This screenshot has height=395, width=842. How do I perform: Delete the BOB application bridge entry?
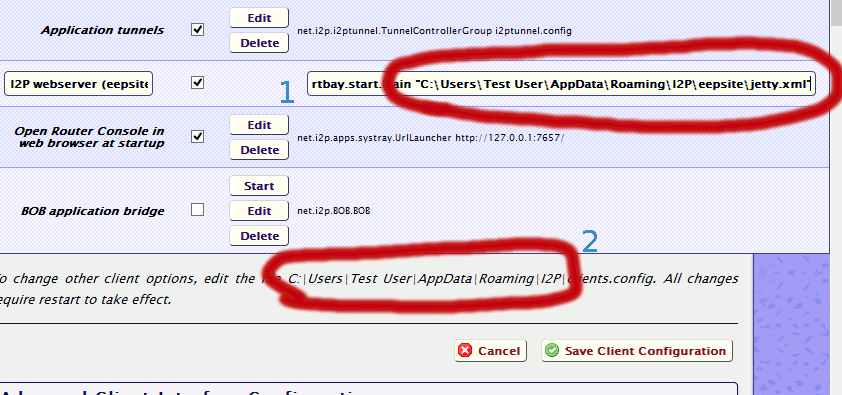pos(259,236)
